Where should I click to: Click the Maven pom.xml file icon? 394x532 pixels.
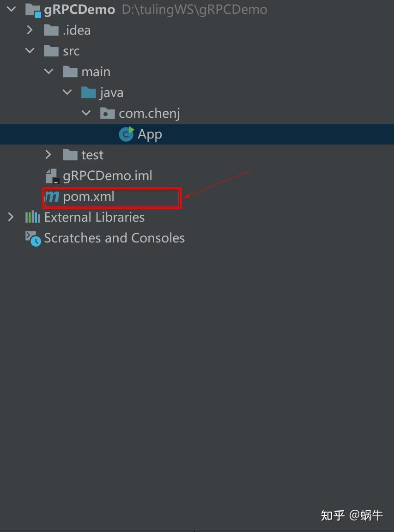[52, 197]
